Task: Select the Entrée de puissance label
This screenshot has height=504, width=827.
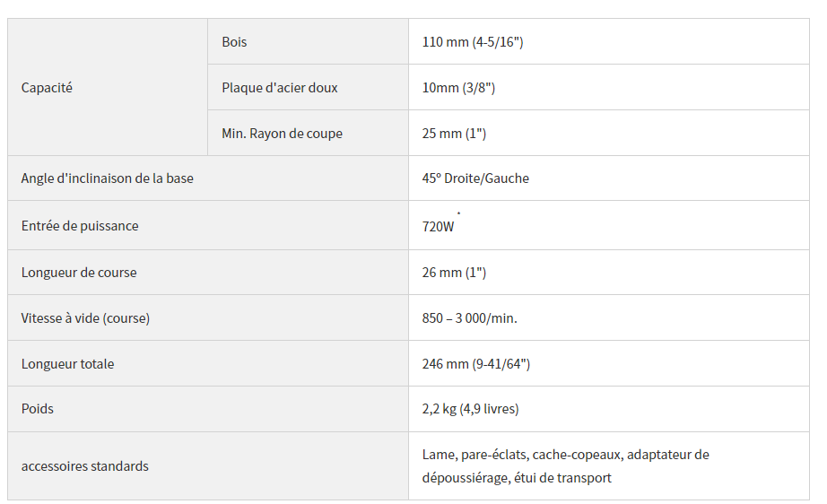Action: (x=80, y=226)
